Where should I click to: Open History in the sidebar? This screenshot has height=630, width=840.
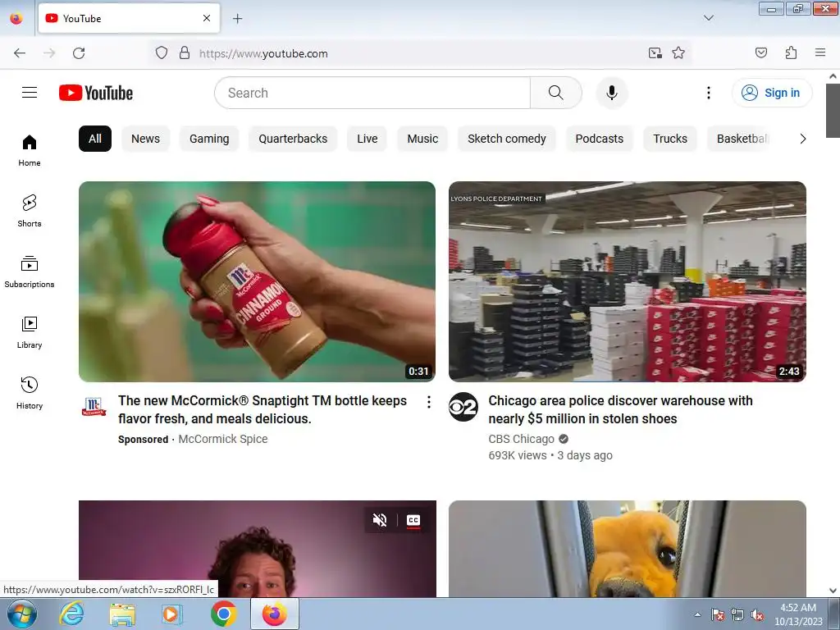(30, 393)
